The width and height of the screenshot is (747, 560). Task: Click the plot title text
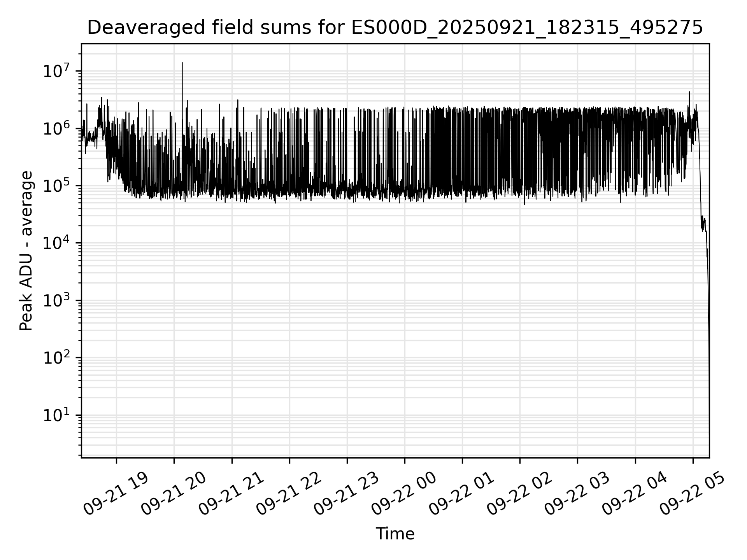[395, 28]
